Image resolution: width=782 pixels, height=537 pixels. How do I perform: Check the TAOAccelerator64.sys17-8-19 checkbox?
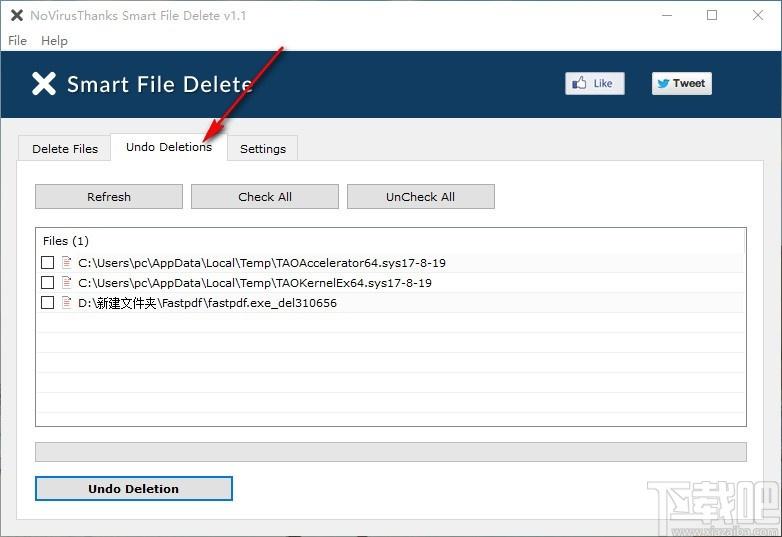click(47, 263)
